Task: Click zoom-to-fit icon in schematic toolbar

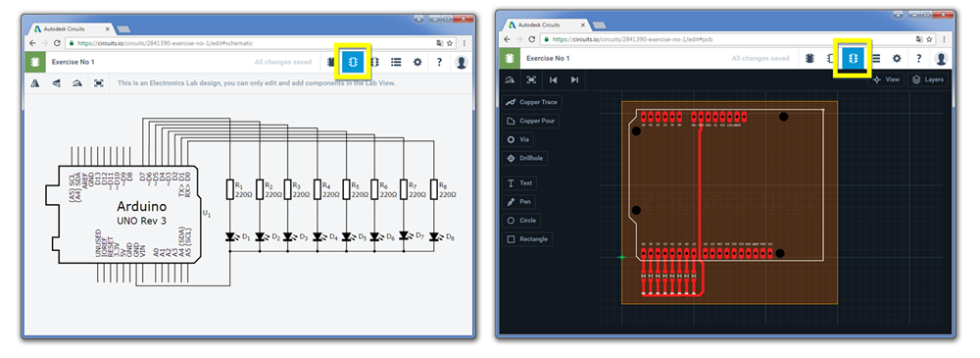Action: tap(98, 82)
